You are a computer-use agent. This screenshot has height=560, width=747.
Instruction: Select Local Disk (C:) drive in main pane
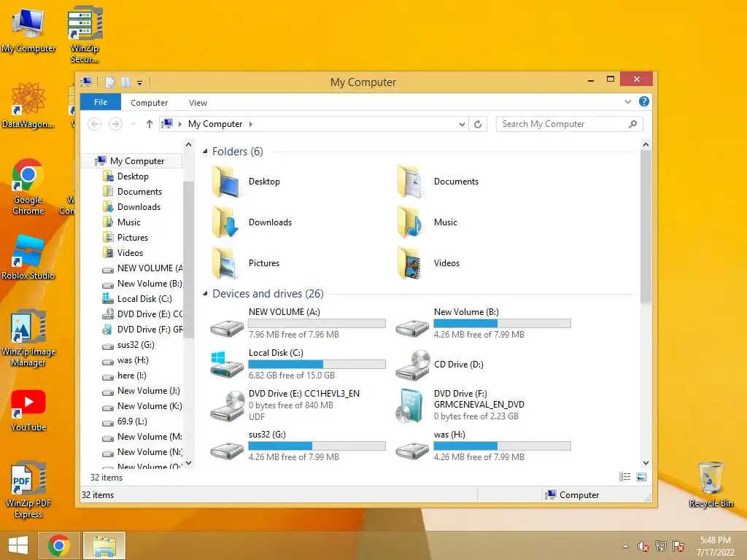click(298, 365)
